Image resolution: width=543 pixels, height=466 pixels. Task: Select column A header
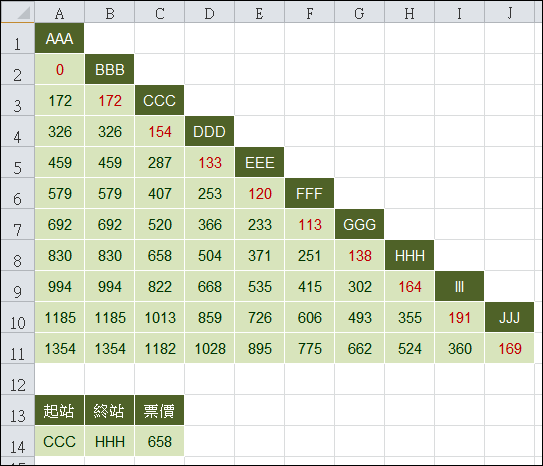pos(60,12)
